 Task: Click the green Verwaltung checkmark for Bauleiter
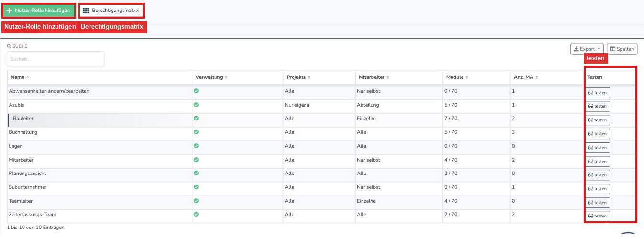pos(196,118)
